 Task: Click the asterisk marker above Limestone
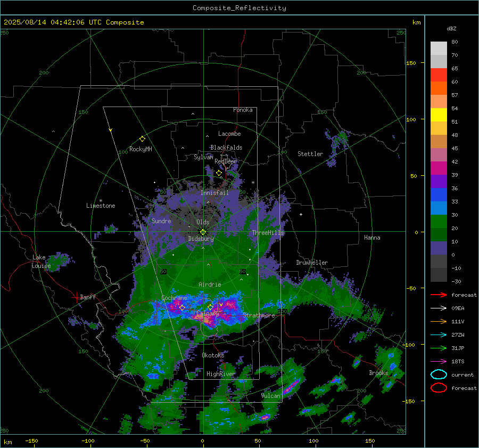(101, 201)
